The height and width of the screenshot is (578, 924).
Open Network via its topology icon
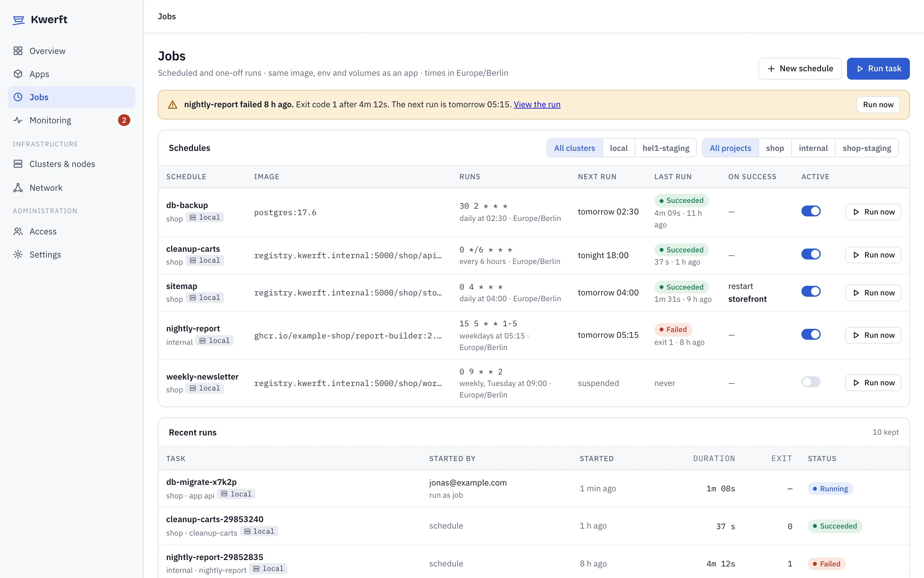[x=18, y=188]
